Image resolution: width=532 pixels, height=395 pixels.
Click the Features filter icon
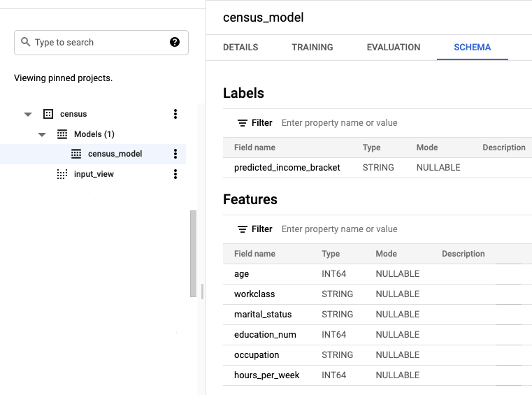pyautogui.click(x=243, y=229)
